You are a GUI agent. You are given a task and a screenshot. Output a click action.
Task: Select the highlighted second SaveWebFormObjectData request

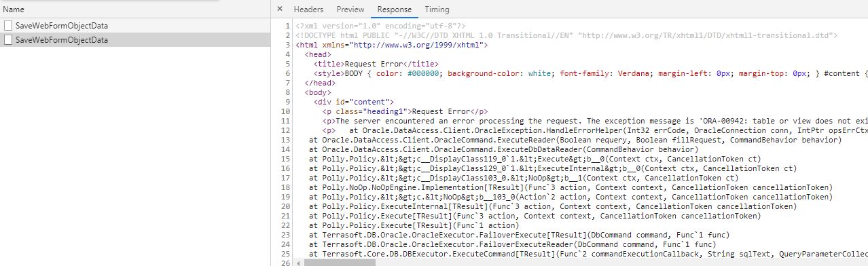click(x=135, y=40)
